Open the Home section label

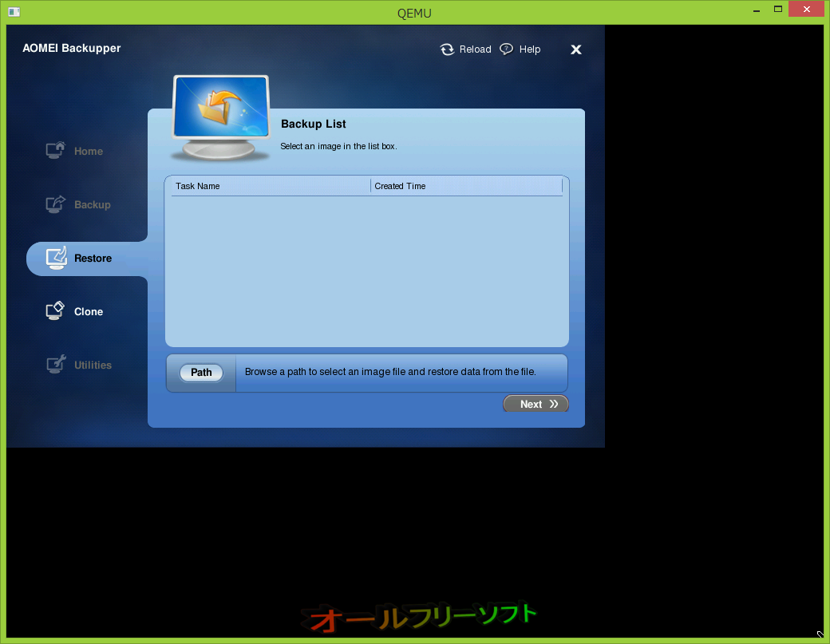click(x=89, y=152)
